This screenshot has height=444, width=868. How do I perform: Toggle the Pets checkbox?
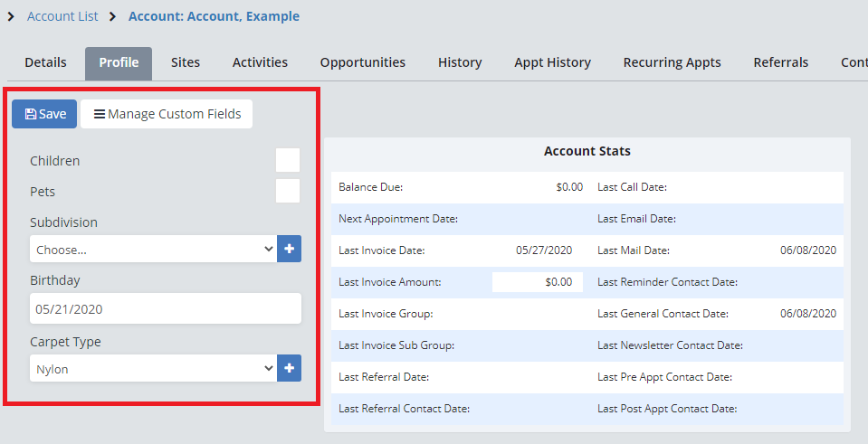point(288,192)
